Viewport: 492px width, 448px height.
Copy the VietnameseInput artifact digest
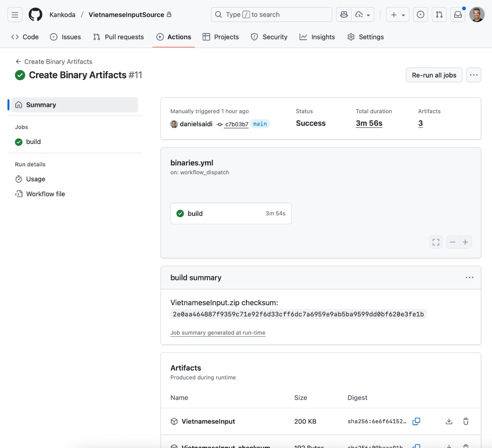pos(416,421)
